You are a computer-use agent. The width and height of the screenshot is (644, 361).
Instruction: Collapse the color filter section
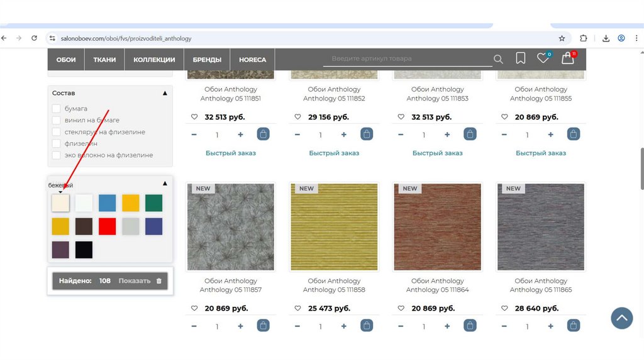click(165, 183)
